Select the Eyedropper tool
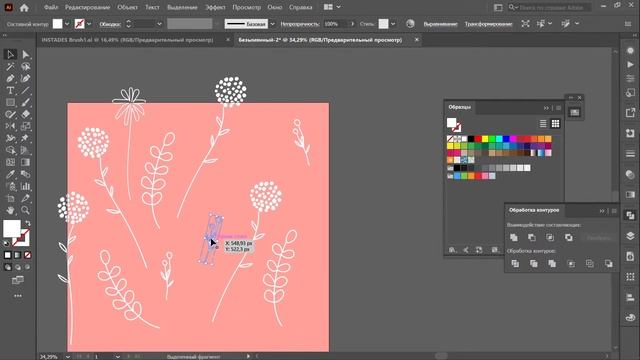The image size is (640, 360). pos(10,174)
